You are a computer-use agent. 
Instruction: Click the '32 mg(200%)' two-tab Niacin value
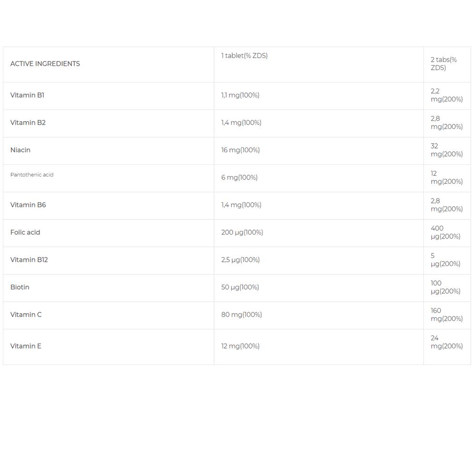pyautogui.click(x=446, y=150)
